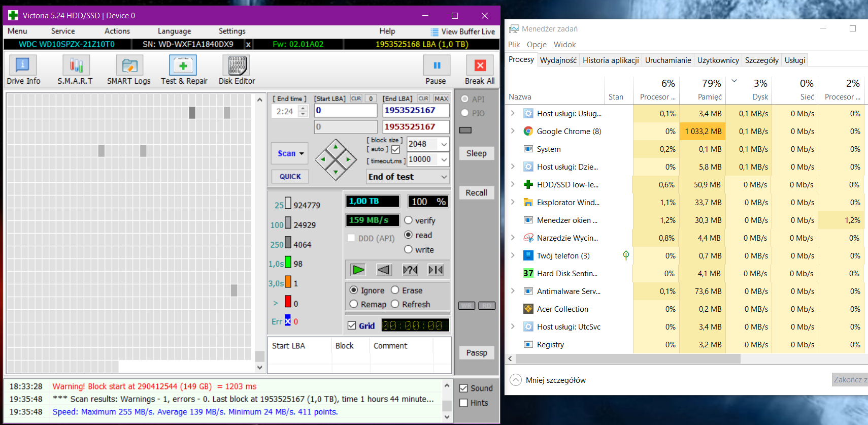The width and height of the screenshot is (868, 425).
Task: Enable the Hints checkbox
Action: tap(463, 403)
